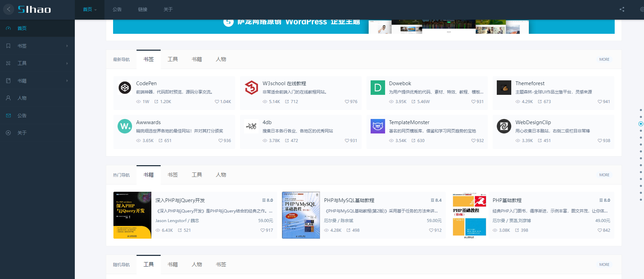The width and height of the screenshot is (644, 279).
Task: Open the Themeforest logo icon
Action: pos(504,88)
